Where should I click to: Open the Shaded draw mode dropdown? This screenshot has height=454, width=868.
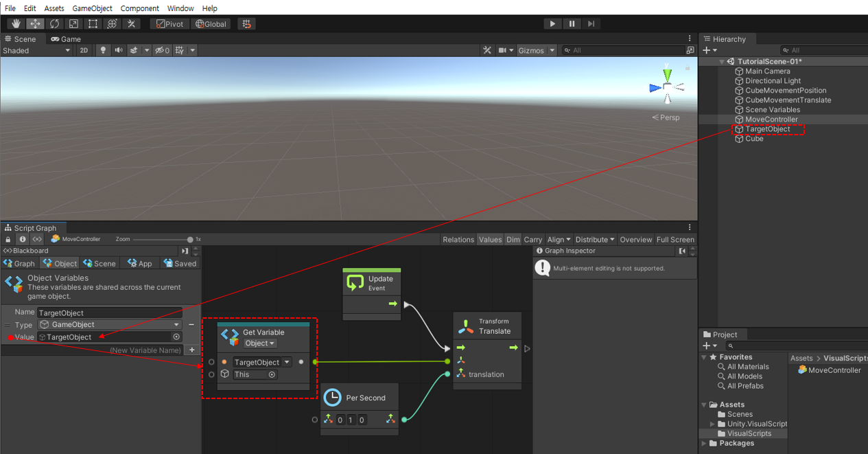tap(36, 50)
